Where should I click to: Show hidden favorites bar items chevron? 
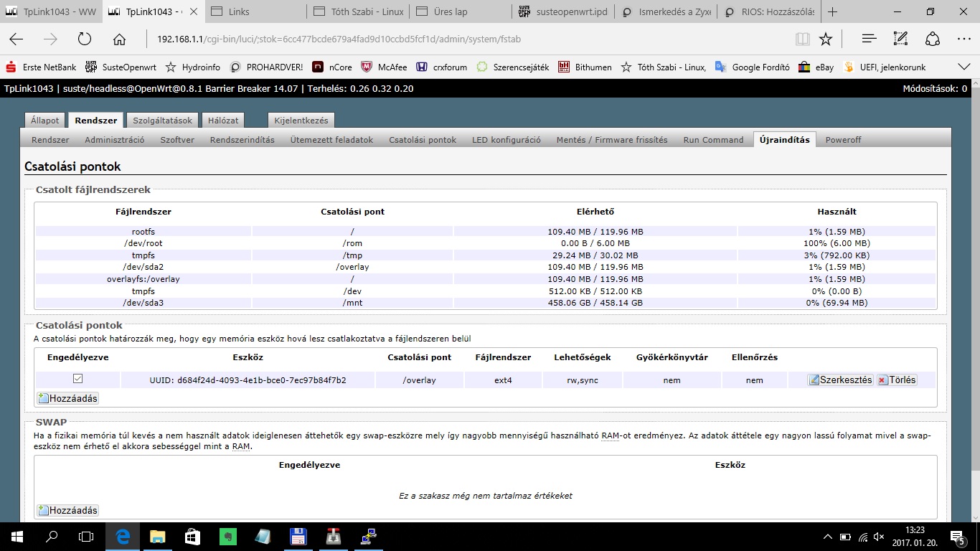964,67
